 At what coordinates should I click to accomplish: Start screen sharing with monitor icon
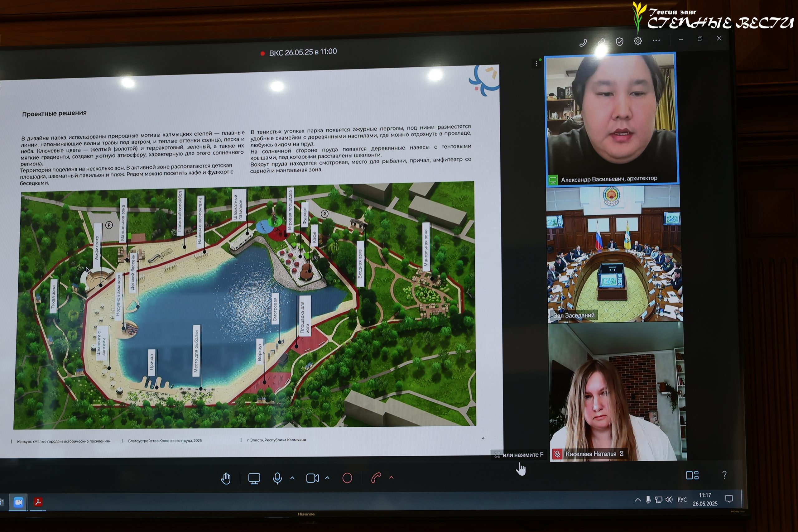[x=254, y=478]
